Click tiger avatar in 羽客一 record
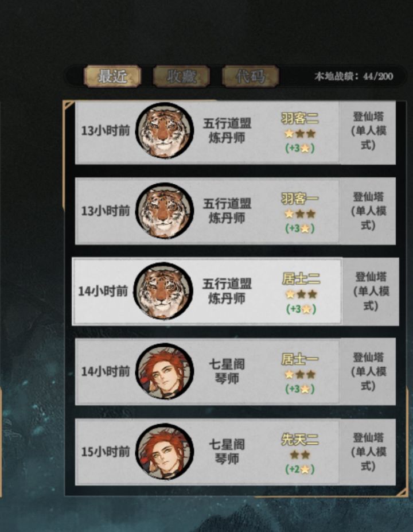The height and width of the screenshot is (532, 413). click(165, 211)
